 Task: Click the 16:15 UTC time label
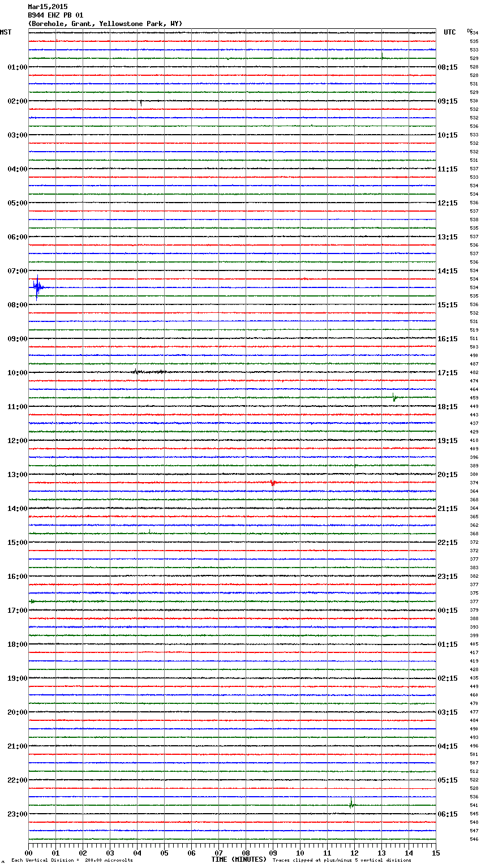[448, 339]
